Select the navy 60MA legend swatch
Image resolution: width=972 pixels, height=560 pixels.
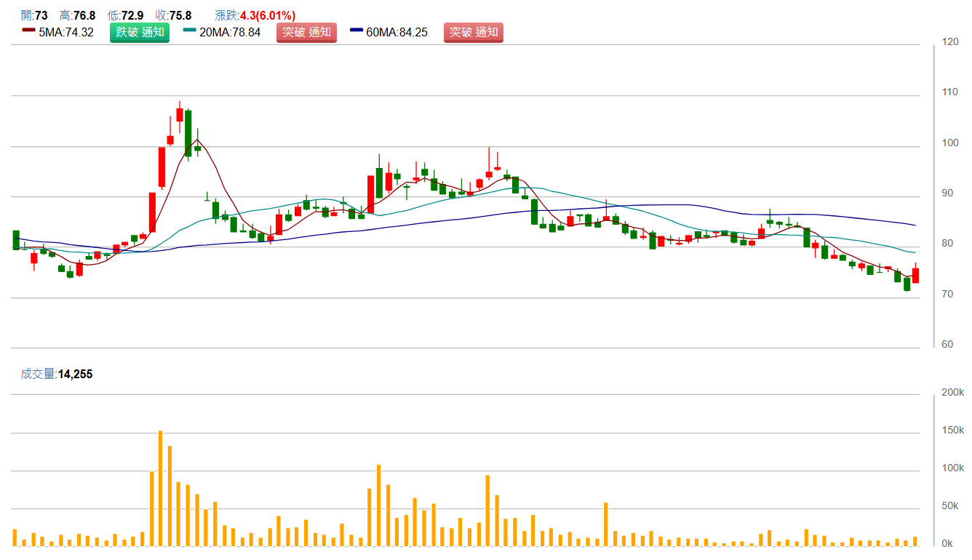click(x=356, y=31)
